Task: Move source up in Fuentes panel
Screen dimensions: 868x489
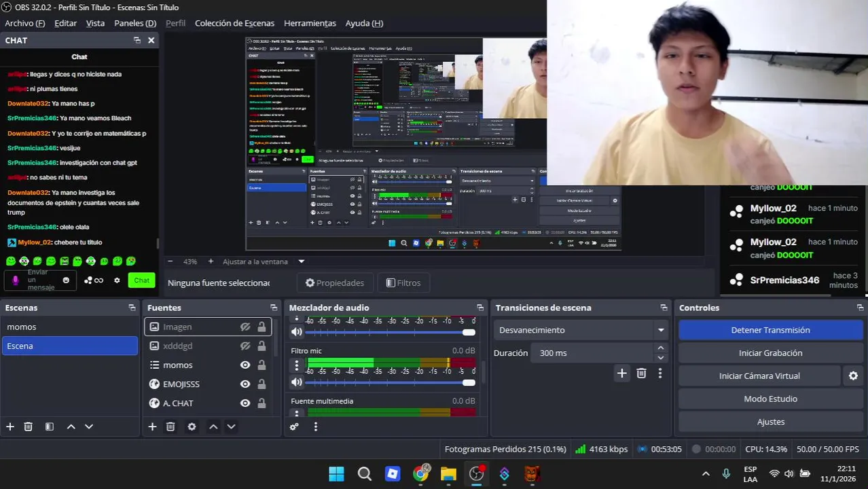Action: coord(213,427)
